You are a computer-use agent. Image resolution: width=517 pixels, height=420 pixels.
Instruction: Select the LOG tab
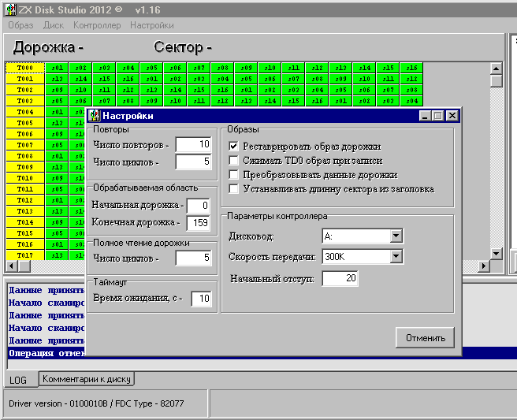click(18, 381)
